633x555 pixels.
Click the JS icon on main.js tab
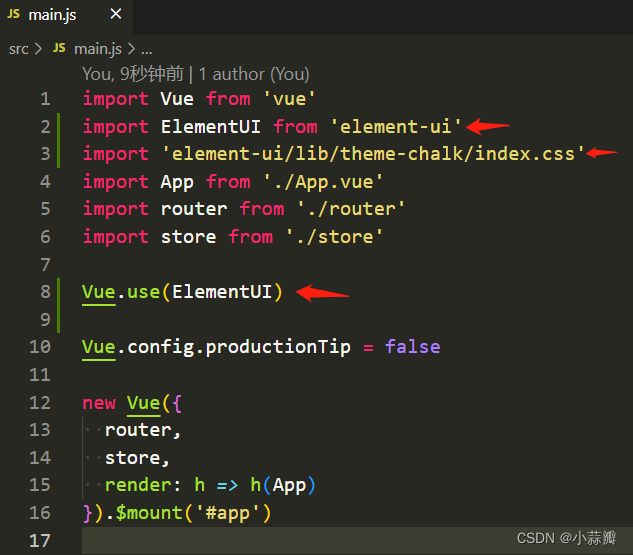coord(13,14)
